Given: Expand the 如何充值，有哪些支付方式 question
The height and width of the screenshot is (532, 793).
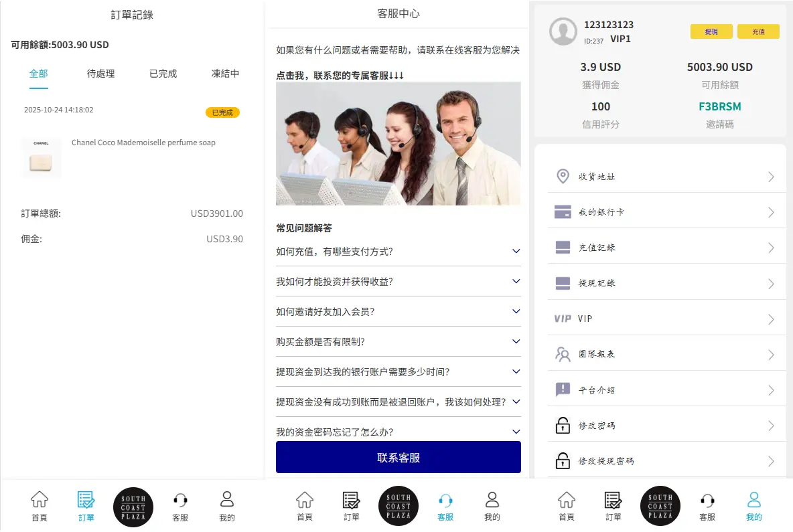Looking at the screenshot, I should click(x=516, y=251).
